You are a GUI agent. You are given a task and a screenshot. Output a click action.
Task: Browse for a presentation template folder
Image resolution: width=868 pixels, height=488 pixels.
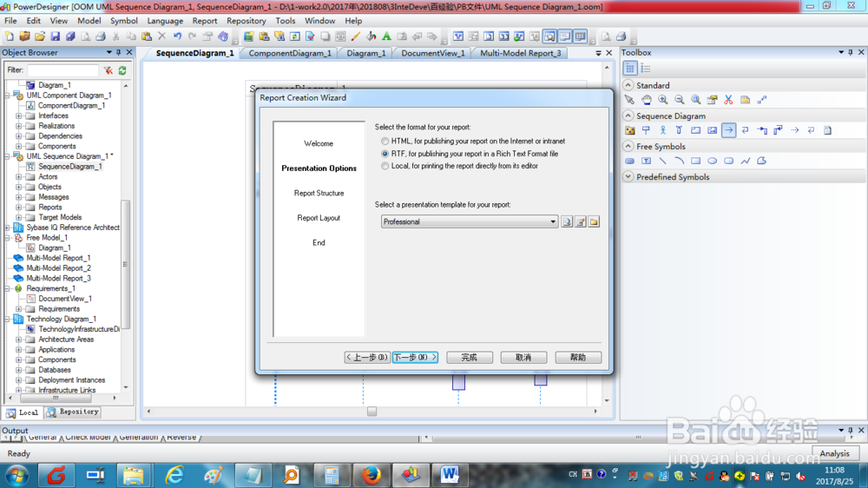594,221
